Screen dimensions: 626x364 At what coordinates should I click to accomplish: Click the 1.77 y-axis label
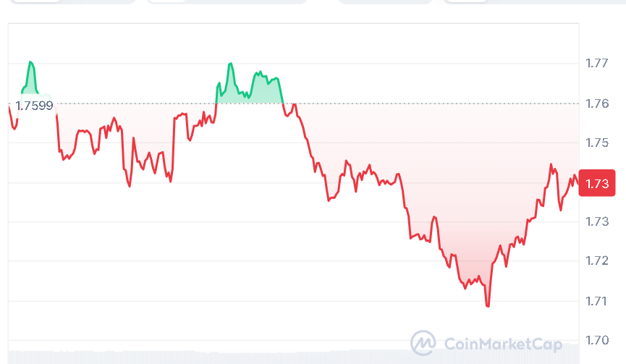(596, 64)
